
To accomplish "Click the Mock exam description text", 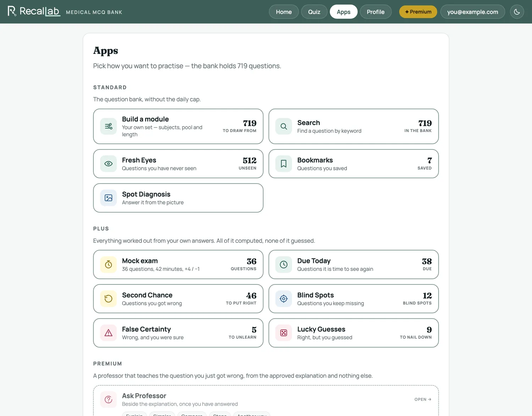I will (x=161, y=269).
